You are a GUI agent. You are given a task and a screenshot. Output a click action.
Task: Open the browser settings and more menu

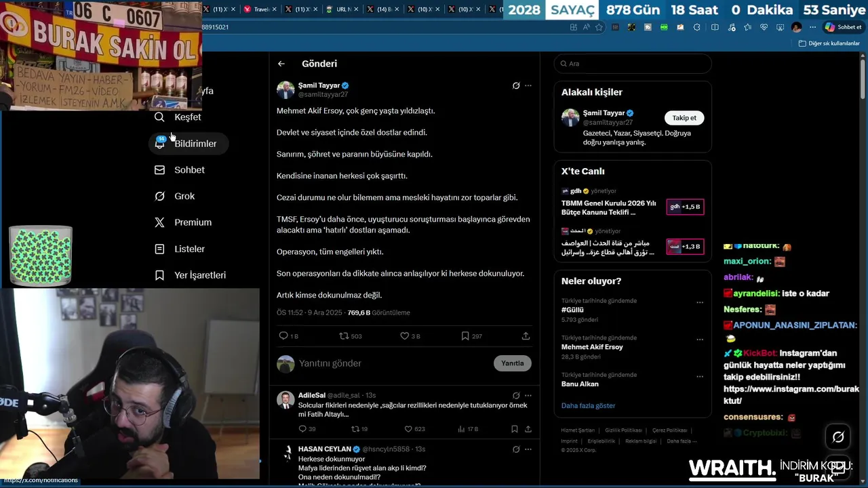pyautogui.click(x=812, y=27)
